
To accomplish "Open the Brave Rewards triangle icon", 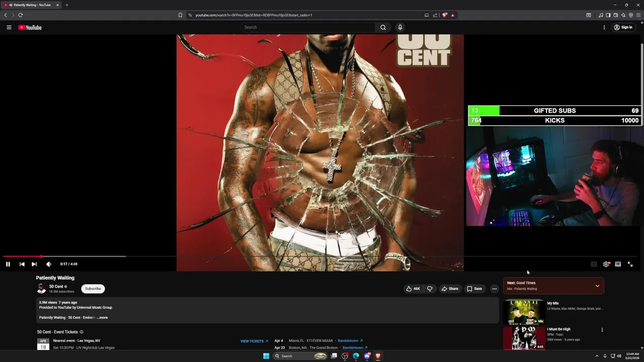I will (452, 15).
